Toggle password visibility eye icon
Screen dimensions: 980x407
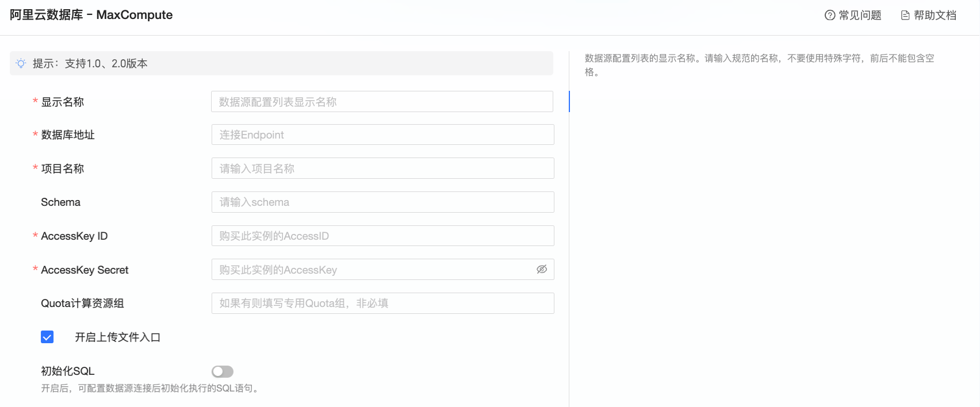click(542, 269)
